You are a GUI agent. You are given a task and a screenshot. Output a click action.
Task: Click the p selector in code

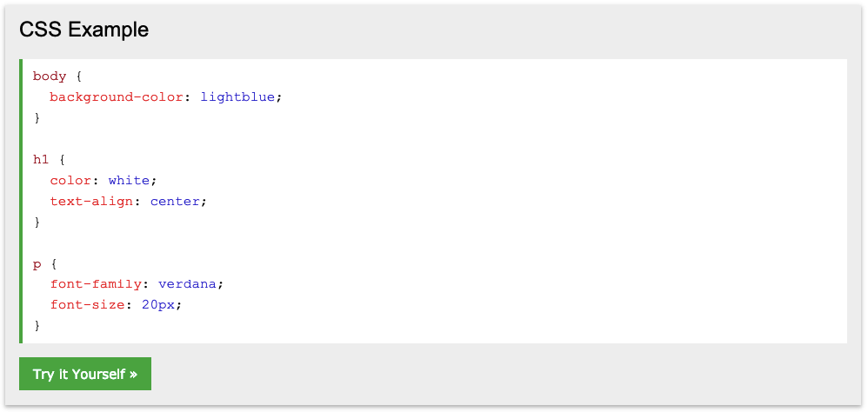coord(37,264)
